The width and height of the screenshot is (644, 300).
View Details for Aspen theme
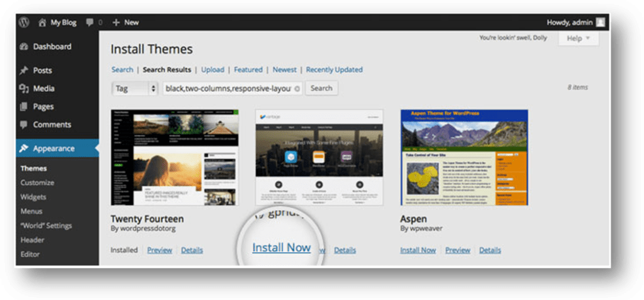(x=490, y=250)
